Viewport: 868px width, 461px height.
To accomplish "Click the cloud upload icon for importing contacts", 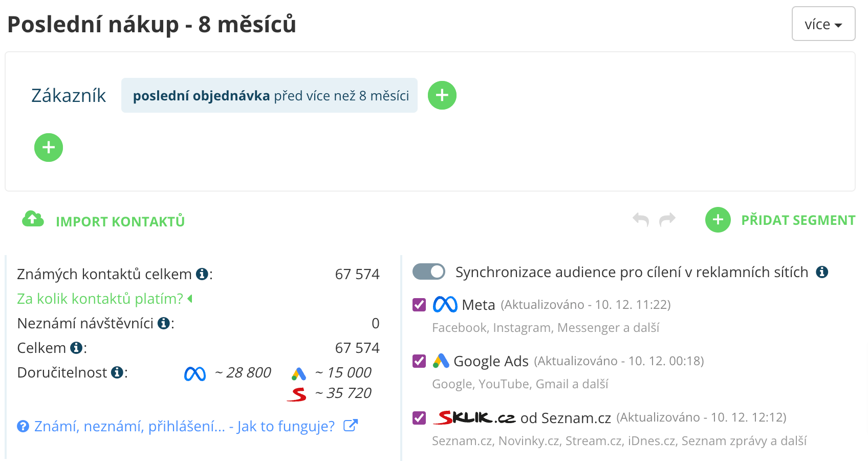I will coord(32,219).
